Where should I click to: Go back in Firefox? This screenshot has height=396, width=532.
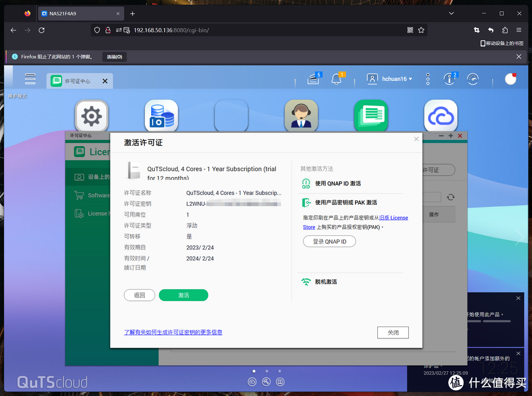point(13,30)
